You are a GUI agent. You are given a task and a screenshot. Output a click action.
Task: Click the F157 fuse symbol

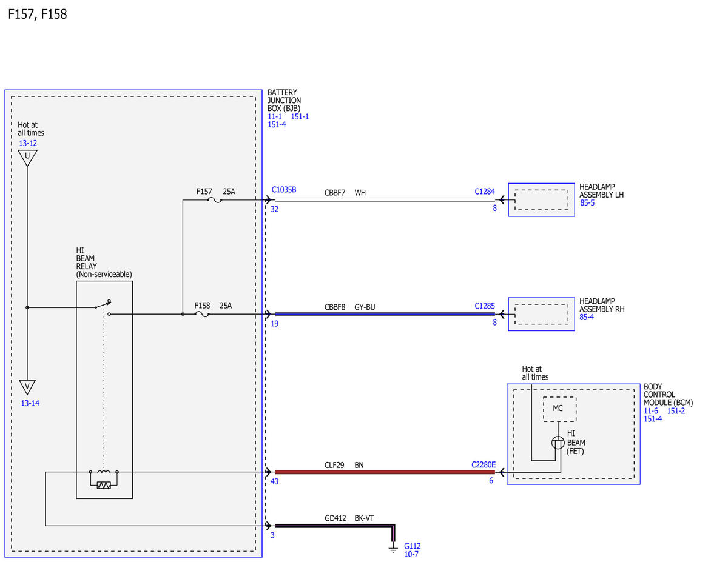pos(215,199)
